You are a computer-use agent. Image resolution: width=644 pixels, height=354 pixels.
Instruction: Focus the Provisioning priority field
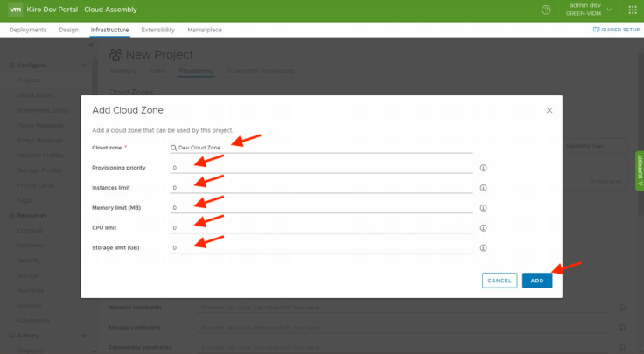click(322, 168)
